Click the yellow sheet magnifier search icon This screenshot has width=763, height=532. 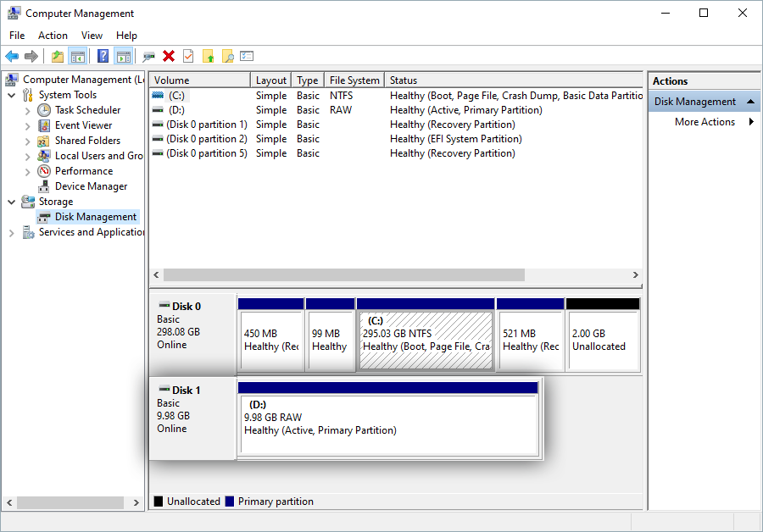coord(228,57)
